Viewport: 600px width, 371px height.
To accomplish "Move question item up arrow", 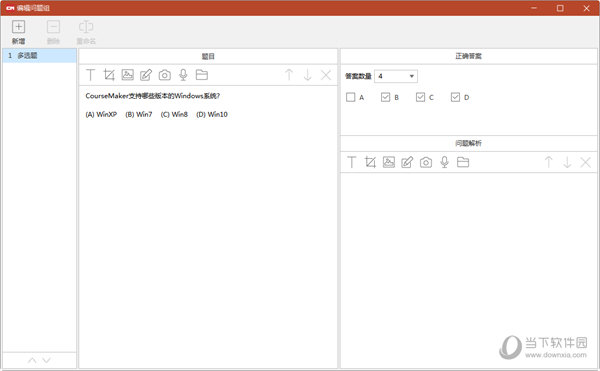I will 289,75.
